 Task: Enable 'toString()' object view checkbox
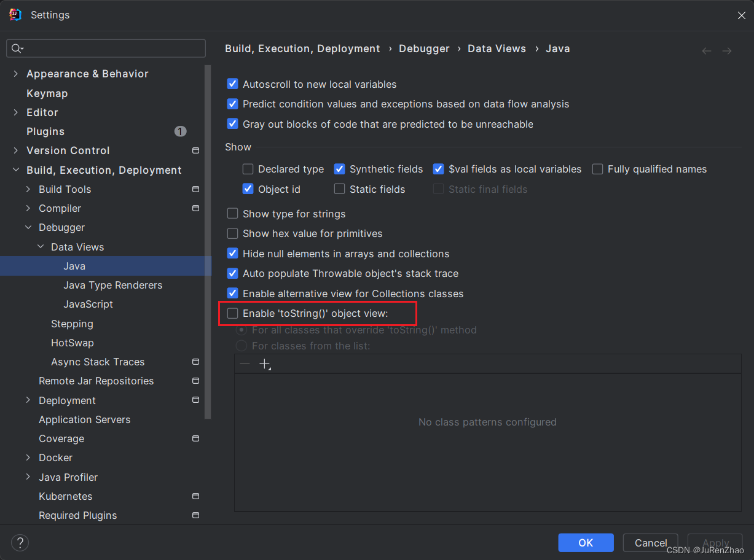coord(232,313)
